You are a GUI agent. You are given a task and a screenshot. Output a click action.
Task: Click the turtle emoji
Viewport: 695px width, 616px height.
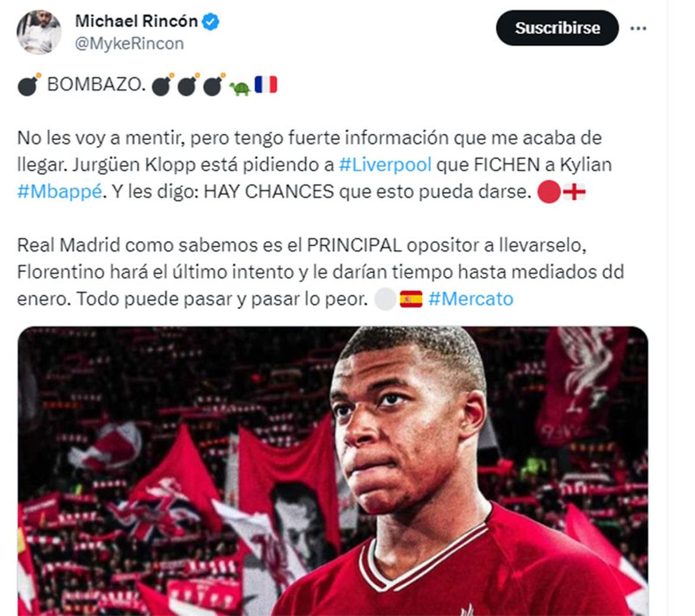240,88
